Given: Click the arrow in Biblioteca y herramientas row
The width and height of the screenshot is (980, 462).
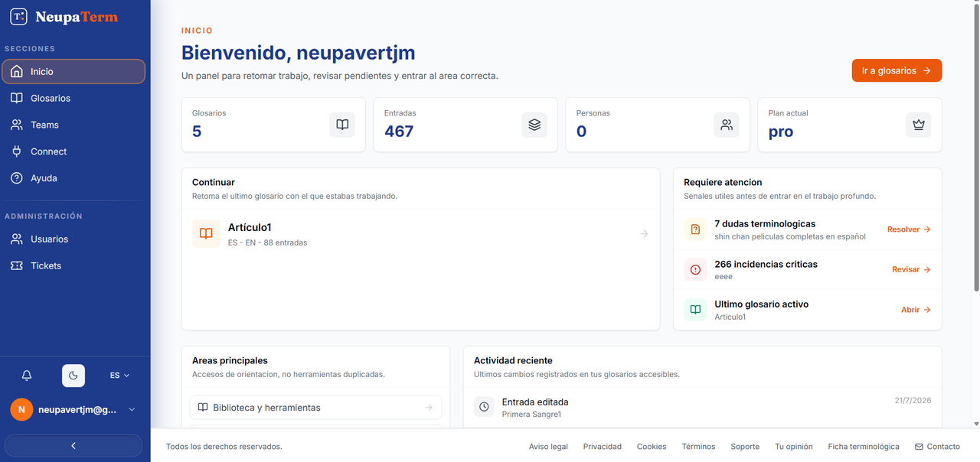Looking at the screenshot, I should 429,408.
